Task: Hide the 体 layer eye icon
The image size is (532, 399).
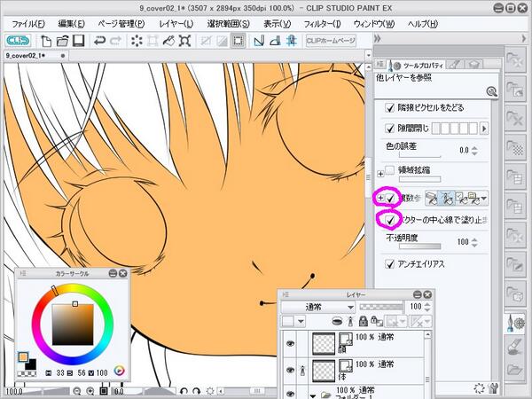Action: [x=290, y=371]
